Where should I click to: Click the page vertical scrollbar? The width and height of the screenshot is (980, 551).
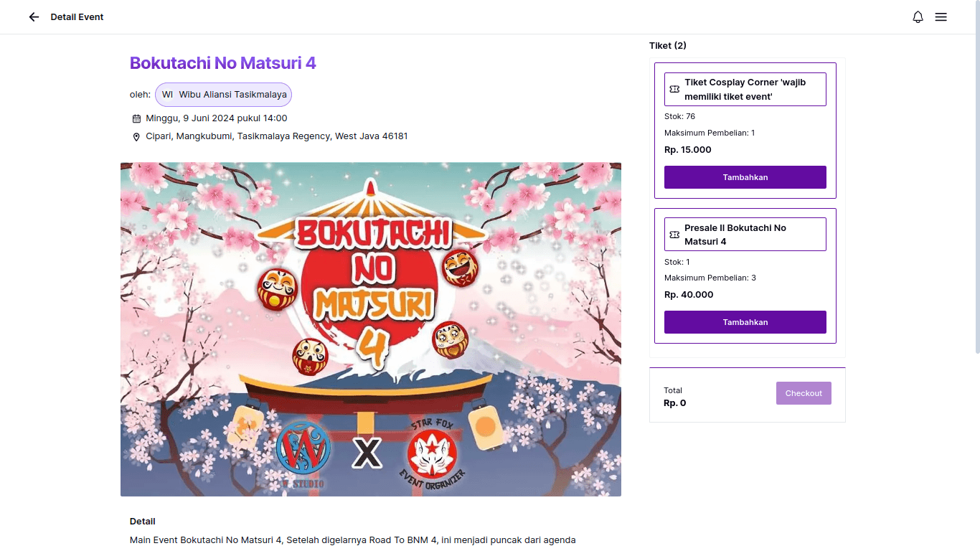(976, 179)
